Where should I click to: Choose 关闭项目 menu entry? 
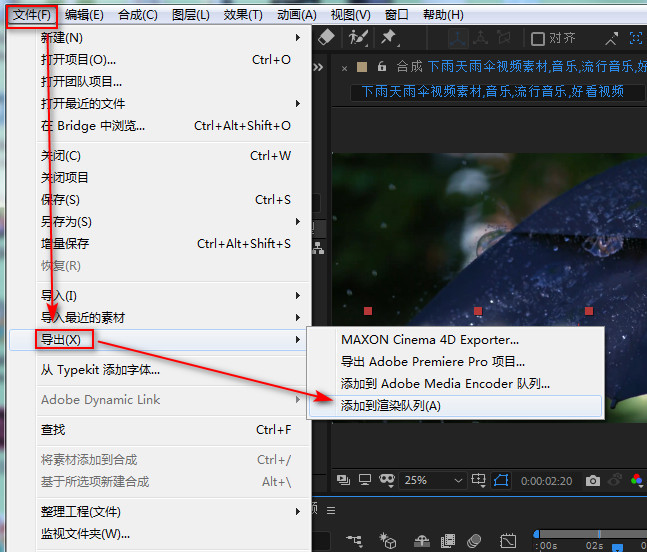coord(173,178)
